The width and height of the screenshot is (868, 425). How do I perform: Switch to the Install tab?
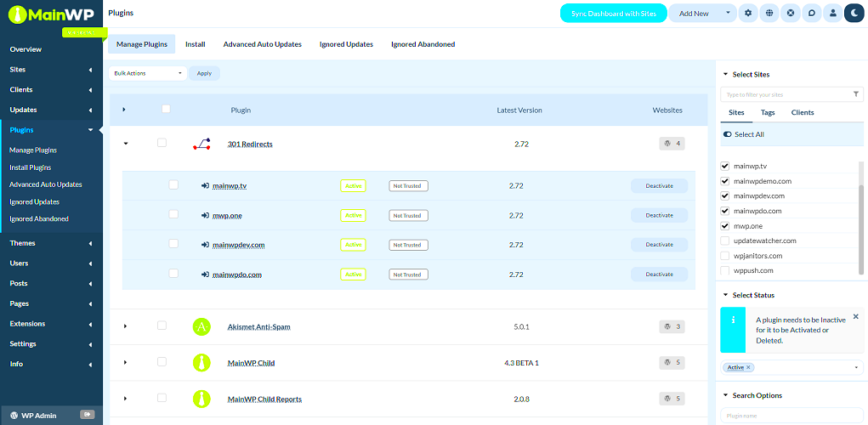click(x=196, y=44)
